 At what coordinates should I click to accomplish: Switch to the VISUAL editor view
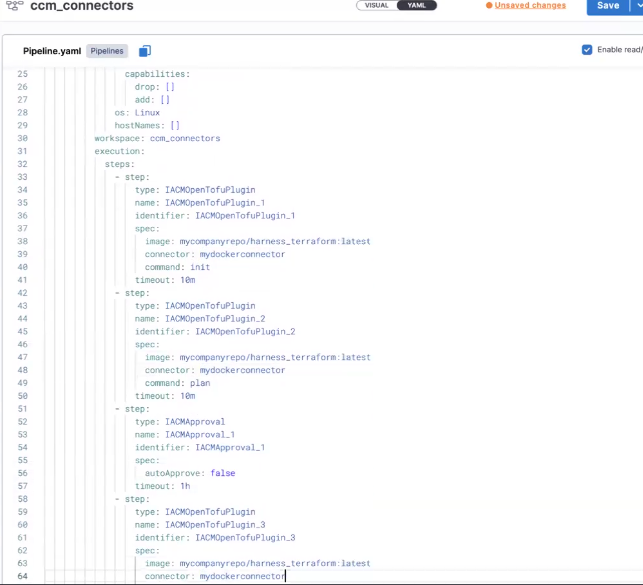pos(376,5)
